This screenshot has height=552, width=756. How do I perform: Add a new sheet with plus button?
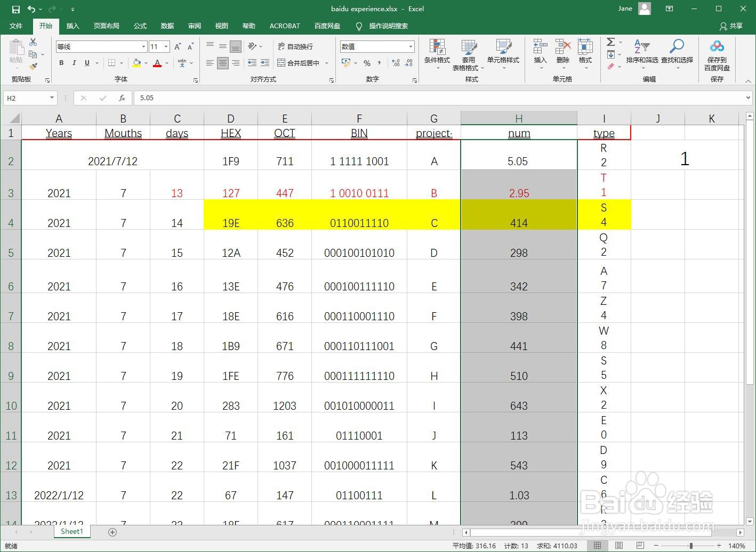[x=112, y=532]
